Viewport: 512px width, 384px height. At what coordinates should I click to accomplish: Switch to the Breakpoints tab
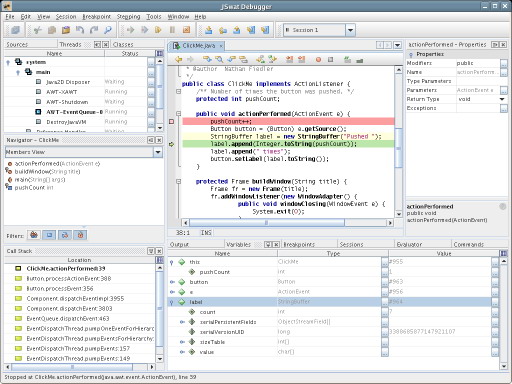[299, 244]
